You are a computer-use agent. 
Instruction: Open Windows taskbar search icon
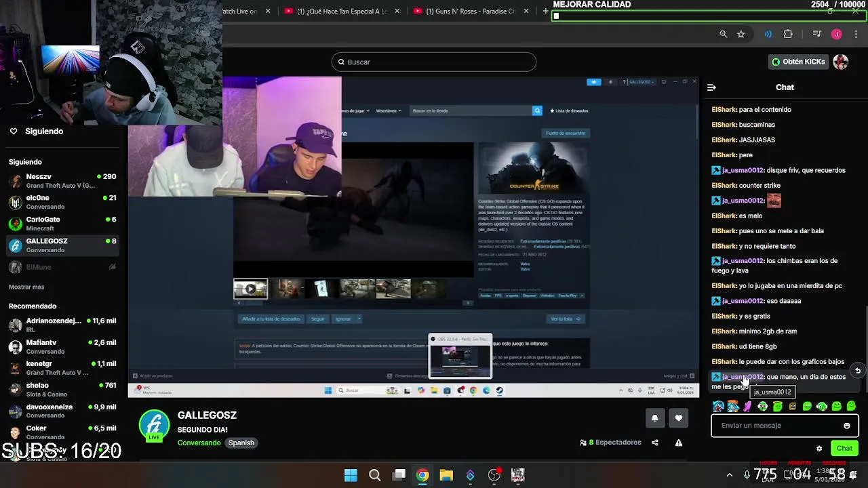[374, 475]
